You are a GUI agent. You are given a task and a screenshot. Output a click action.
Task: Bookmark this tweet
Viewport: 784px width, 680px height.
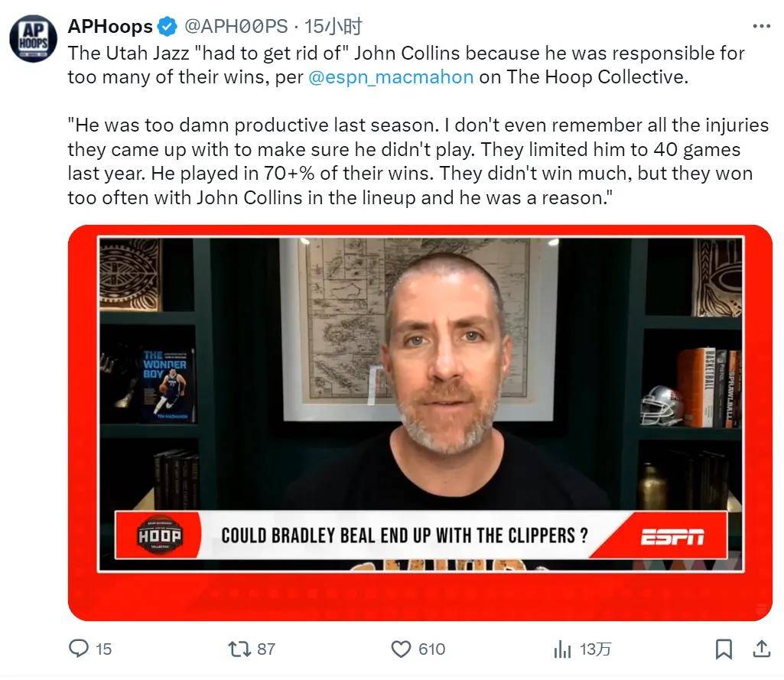pyautogui.click(x=724, y=649)
